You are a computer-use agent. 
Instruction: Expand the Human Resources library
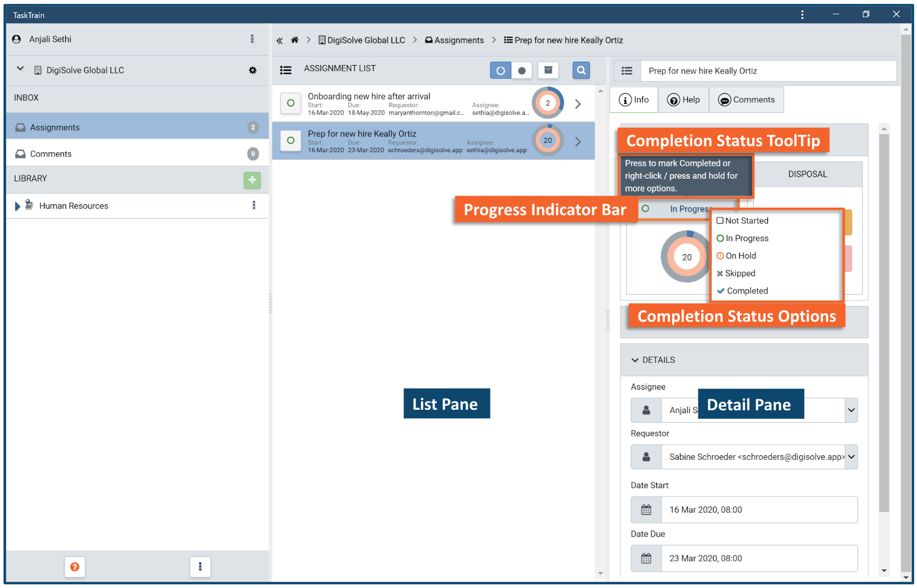[17, 206]
